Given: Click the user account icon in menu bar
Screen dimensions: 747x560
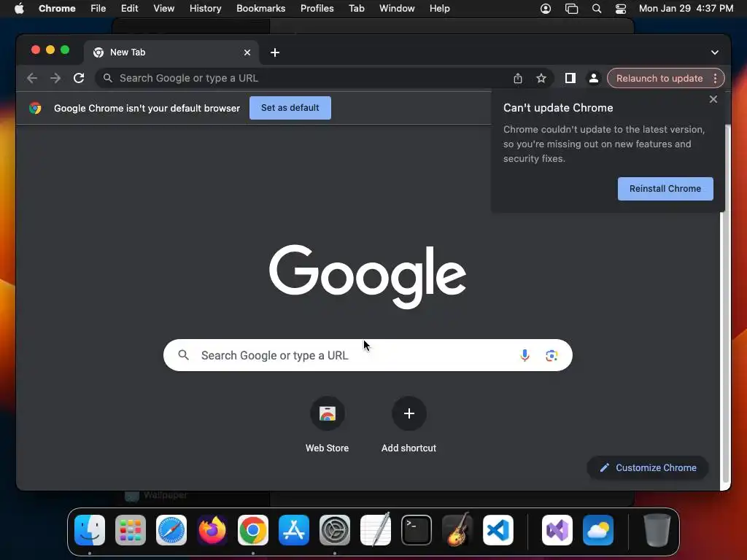Looking at the screenshot, I should (x=546, y=9).
